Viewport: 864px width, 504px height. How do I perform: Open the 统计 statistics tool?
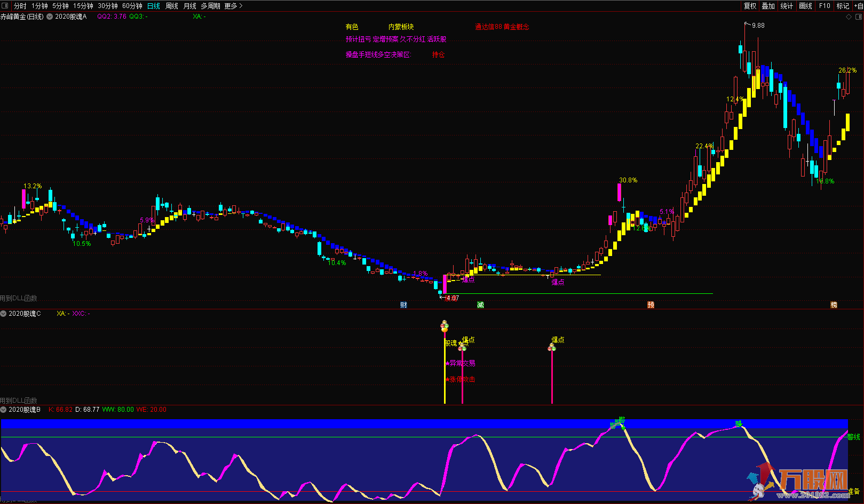click(x=787, y=6)
